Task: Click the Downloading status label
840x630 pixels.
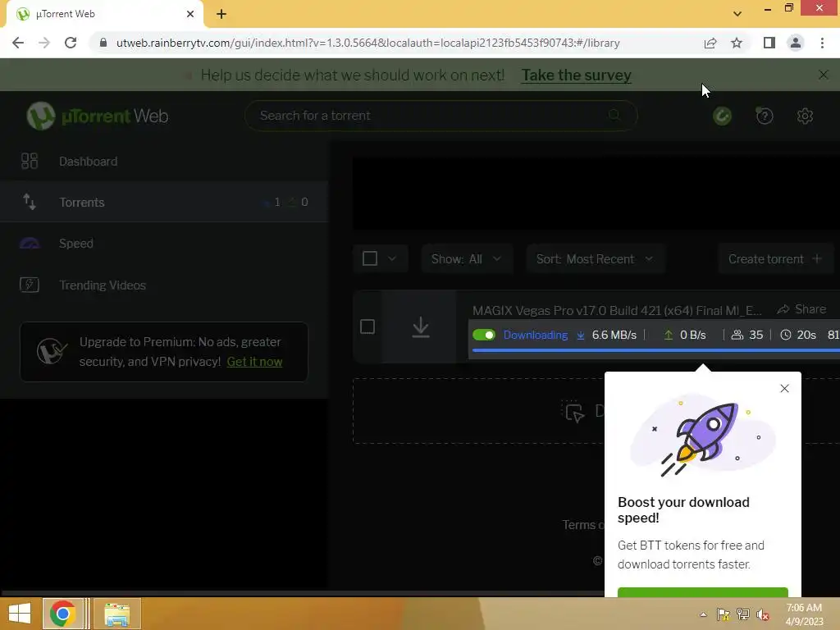Action: pyautogui.click(x=536, y=335)
